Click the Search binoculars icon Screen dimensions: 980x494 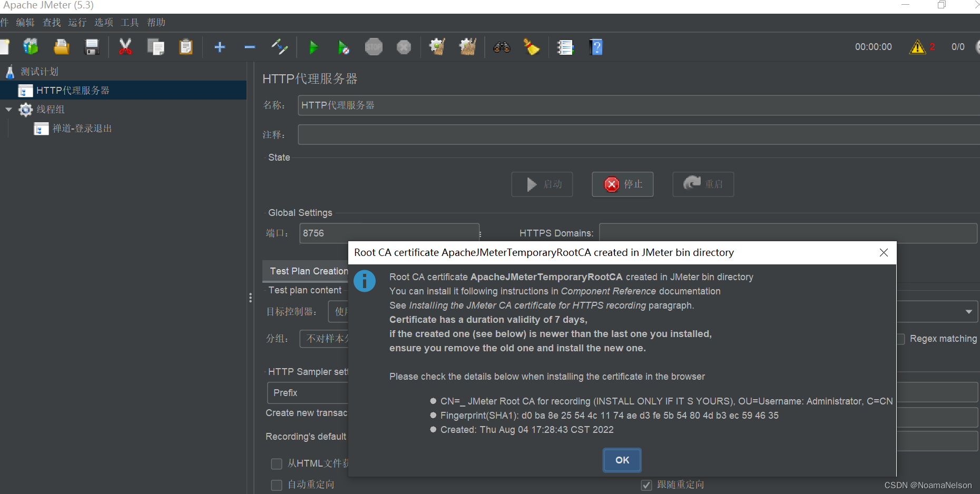pos(502,47)
